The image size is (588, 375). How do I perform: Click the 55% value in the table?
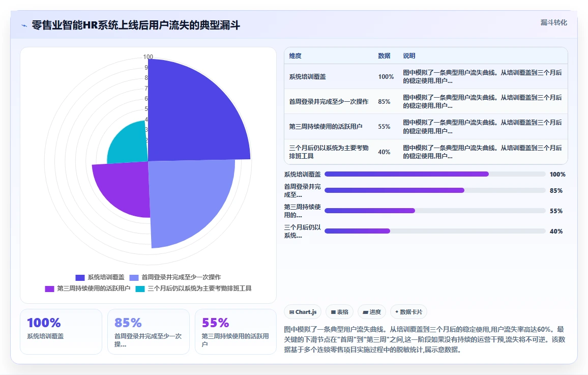point(384,127)
